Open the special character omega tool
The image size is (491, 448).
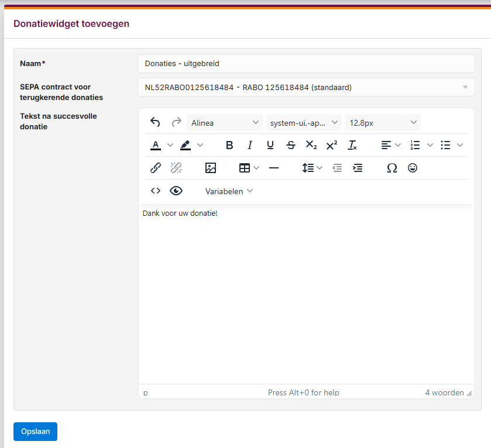[x=392, y=168]
